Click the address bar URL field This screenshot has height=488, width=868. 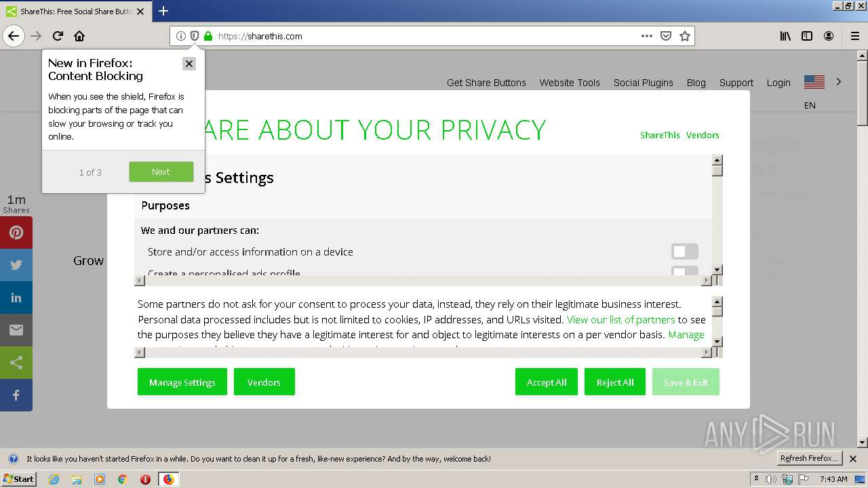[x=427, y=36]
